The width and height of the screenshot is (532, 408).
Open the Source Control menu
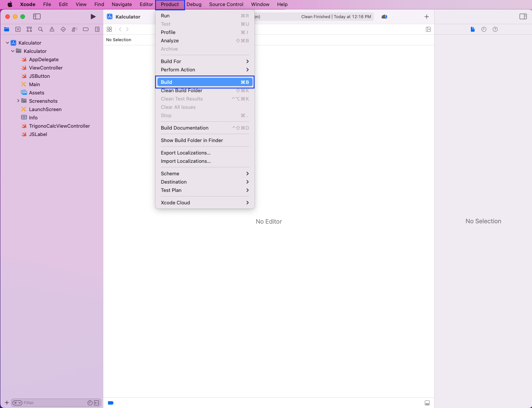pyautogui.click(x=226, y=5)
